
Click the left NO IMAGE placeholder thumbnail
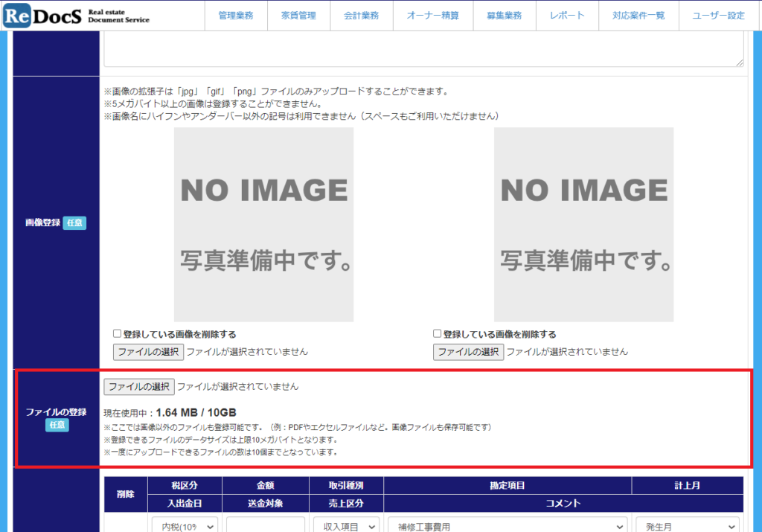click(263, 224)
